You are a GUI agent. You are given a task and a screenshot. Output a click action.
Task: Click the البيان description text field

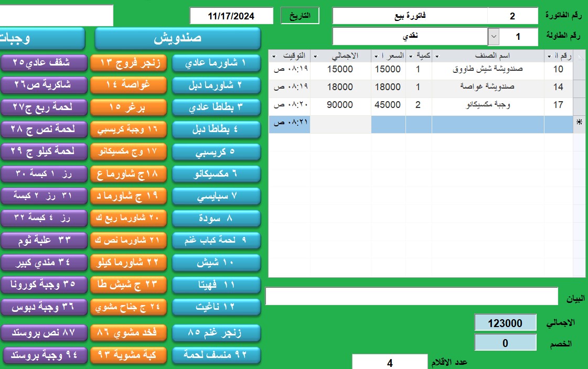tap(411, 296)
